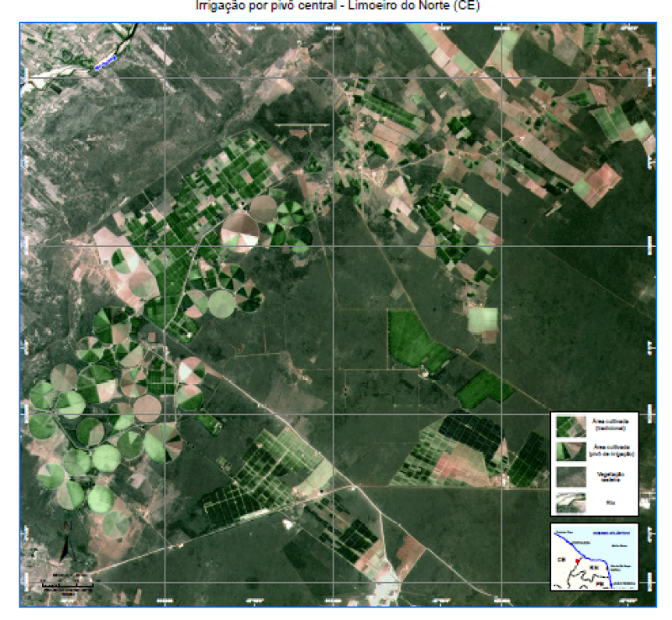Click the red location marker on inset map

pos(577,561)
